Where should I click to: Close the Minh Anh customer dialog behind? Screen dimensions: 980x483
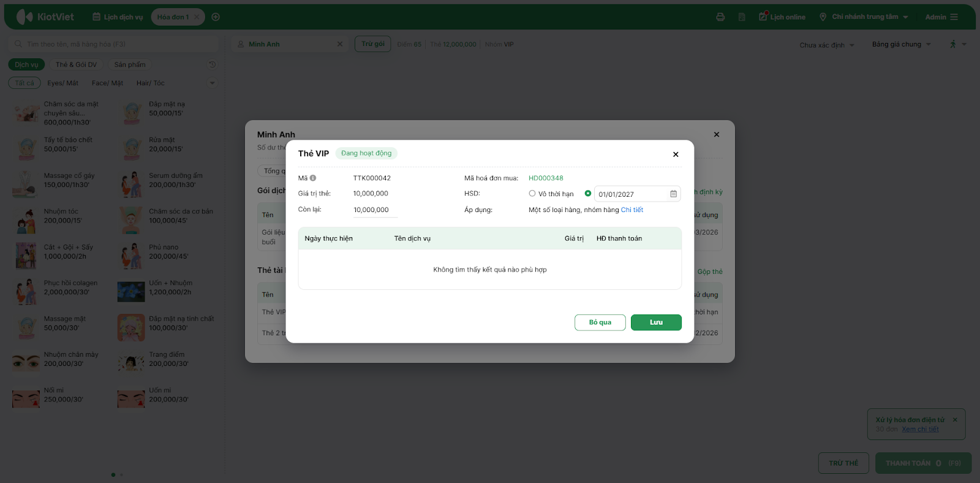coord(717,134)
